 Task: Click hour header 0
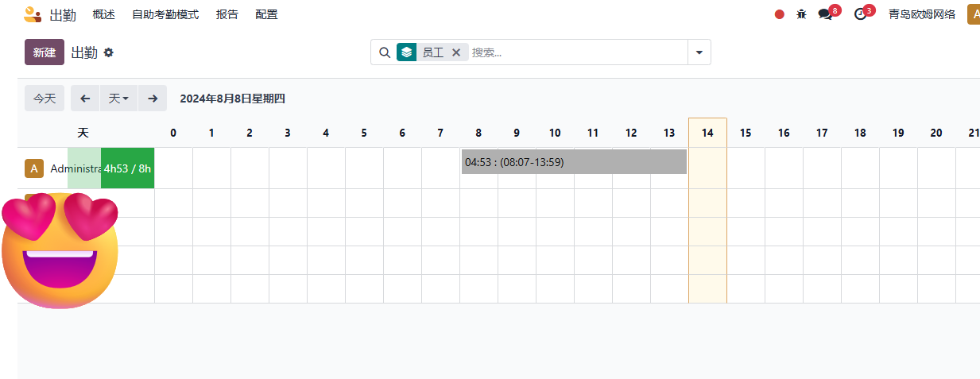point(173,133)
